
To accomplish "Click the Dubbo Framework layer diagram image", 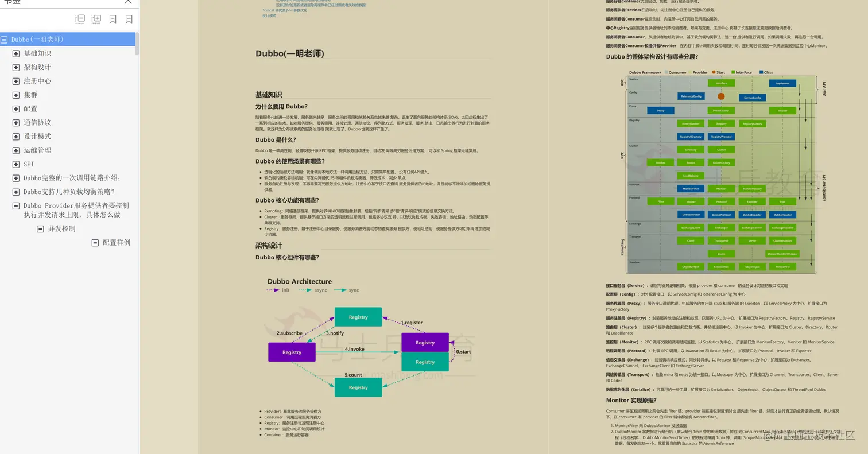I will (723, 172).
